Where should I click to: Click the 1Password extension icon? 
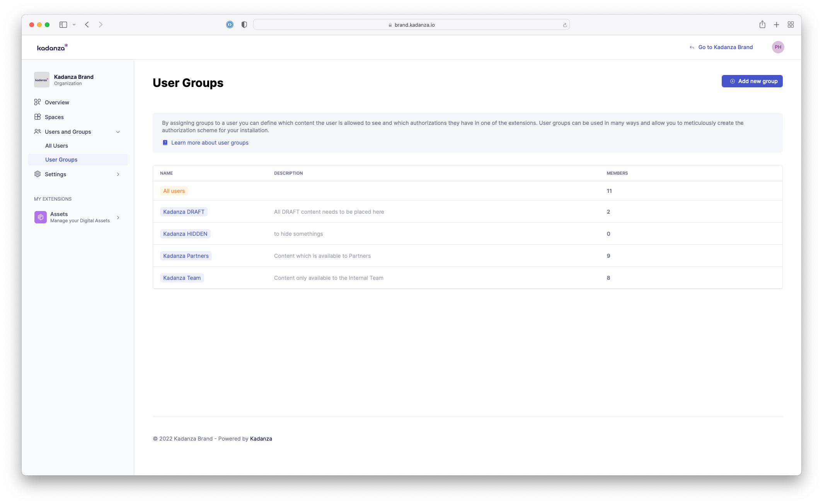click(x=230, y=25)
